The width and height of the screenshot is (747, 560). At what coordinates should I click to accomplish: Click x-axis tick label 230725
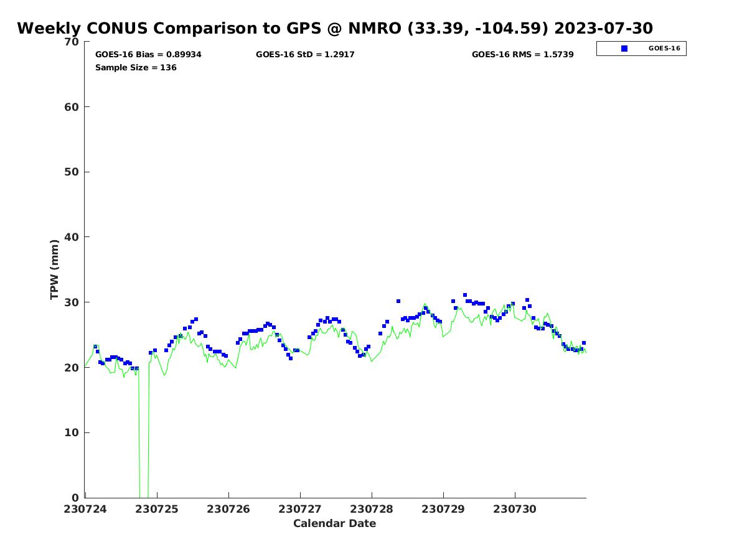(x=157, y=509)
